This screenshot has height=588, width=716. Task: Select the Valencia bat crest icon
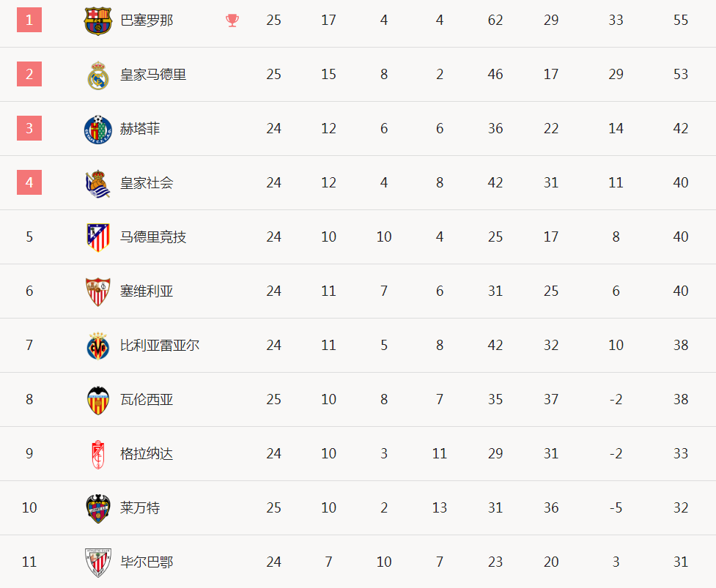(x=97, y=400)
